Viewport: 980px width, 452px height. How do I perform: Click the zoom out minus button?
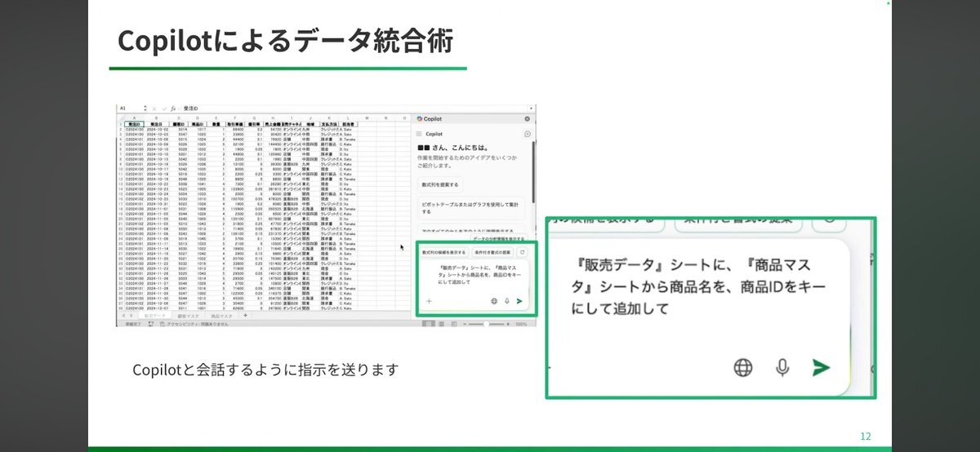tap(464, 324)
